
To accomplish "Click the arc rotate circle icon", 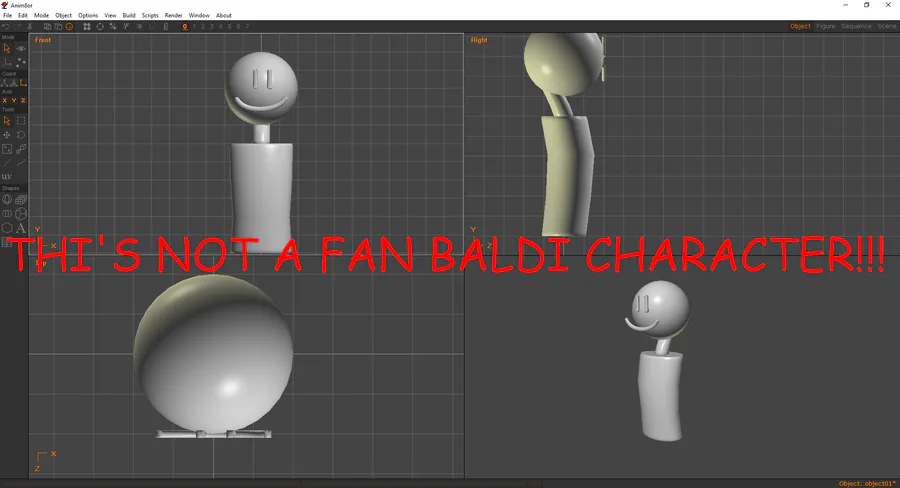I will pyautogui.click(x=100, y=26).
